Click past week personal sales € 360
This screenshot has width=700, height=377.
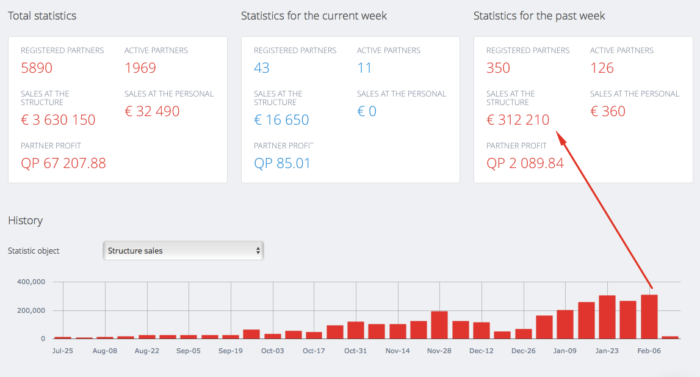pyautogui.click(x=608, y=111)
